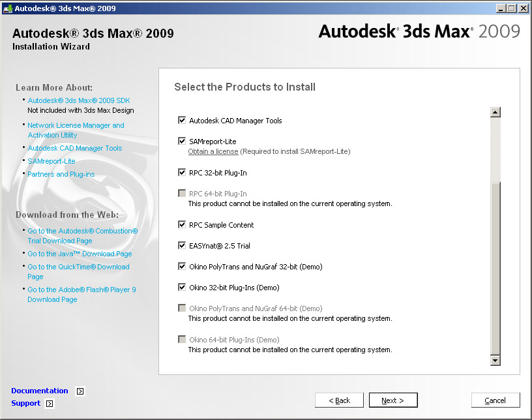The height and width of the screenshot is (420, 532).
Task: Click the Back button
Action: 339,400
